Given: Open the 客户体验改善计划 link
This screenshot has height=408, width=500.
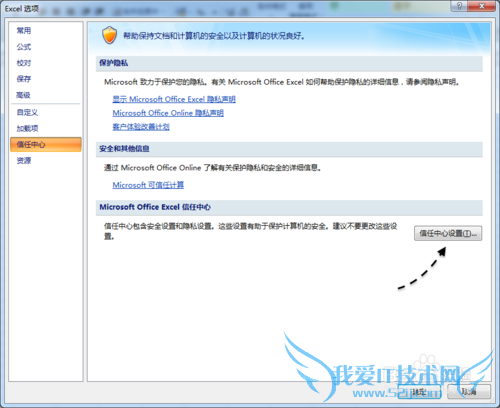Looking at the screenshot, I should point(141,127).
